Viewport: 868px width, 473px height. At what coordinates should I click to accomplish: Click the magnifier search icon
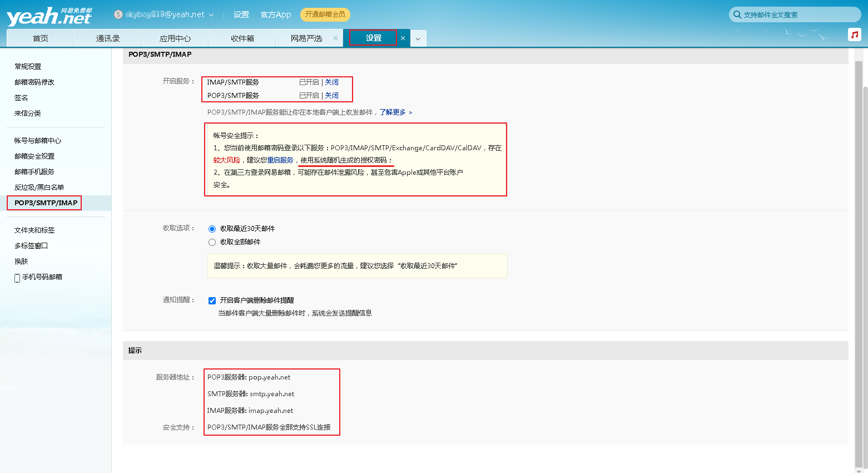(x=737, y=14)
